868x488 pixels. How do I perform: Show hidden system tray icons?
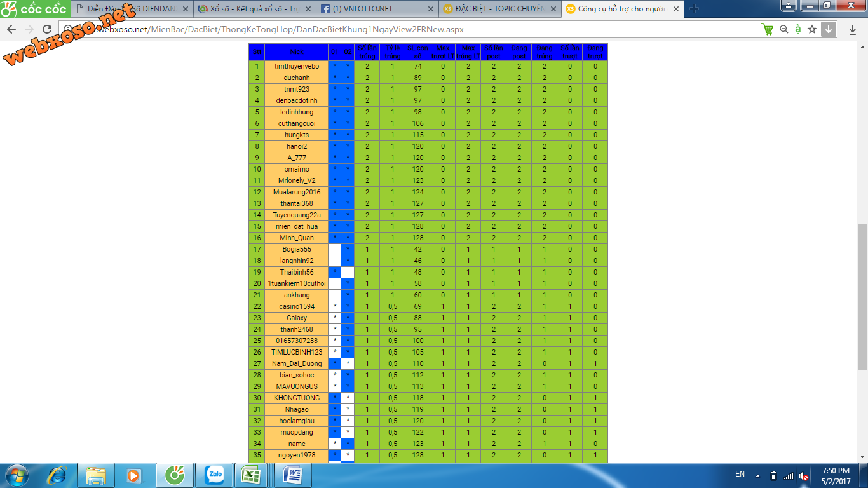757,475
